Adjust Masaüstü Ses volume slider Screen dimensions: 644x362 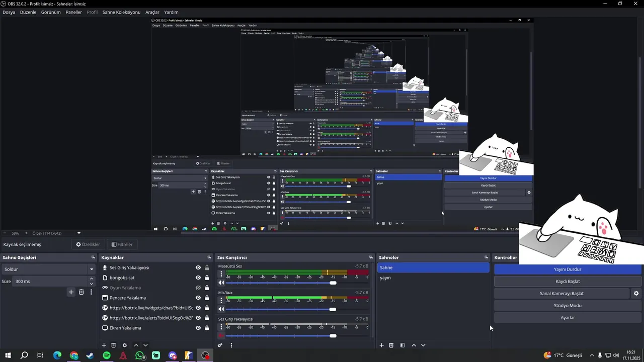pos(333,283)
